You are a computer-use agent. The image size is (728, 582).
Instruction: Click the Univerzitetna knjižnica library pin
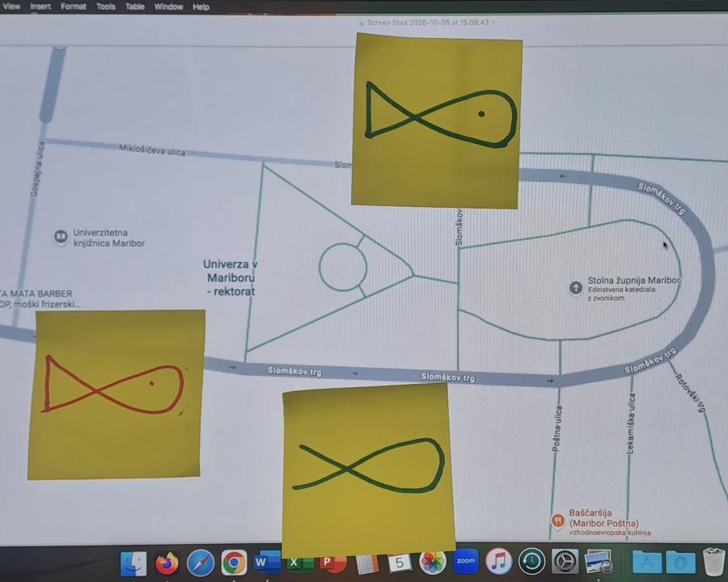[x=61, y=237]
